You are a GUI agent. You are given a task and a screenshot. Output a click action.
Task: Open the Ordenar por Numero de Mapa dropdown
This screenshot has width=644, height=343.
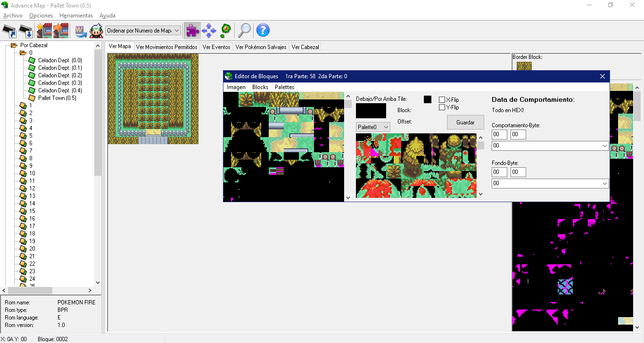point(143,31)
